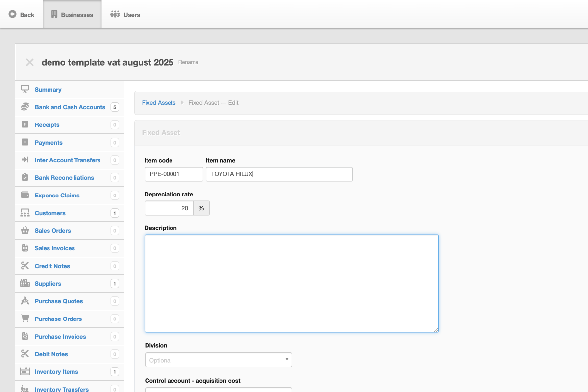Close the business with the X icon
Screen dimensions: 588x392
(30, 62)
